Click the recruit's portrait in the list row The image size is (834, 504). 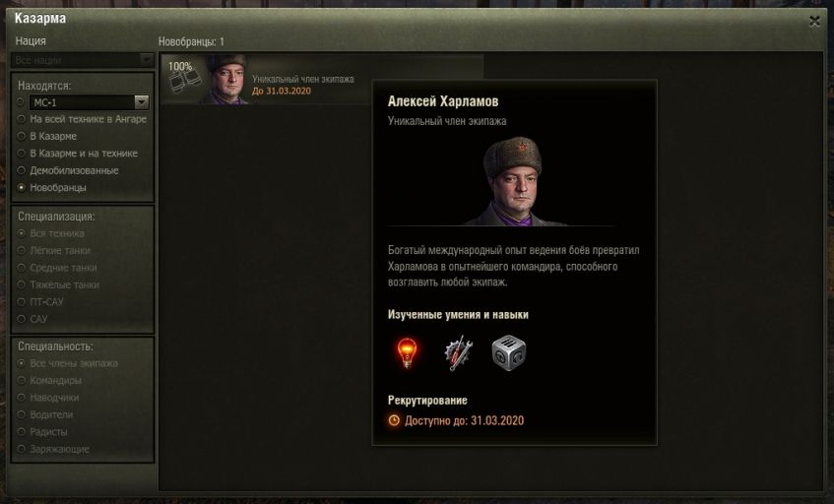pyautogui.click(x=226, y=79)
